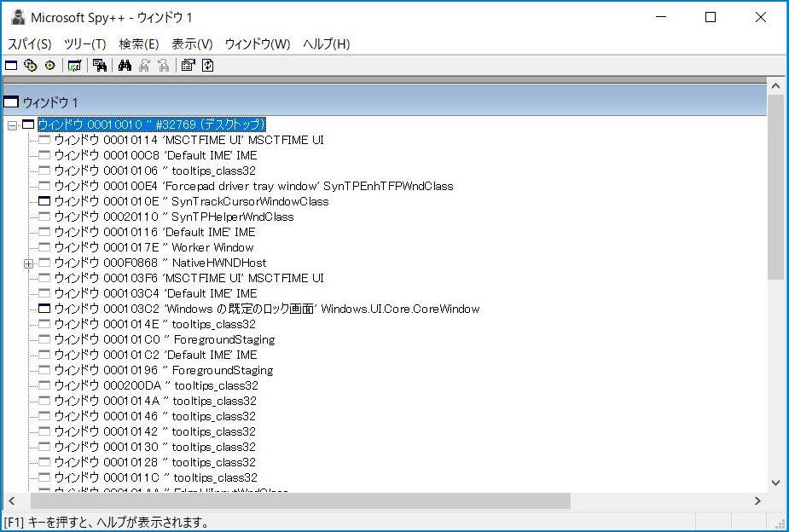The height and width of the screenshot is (532, 789).
Task: Collapse the desktop 00010010 root node
Action: tap(13, 125)
